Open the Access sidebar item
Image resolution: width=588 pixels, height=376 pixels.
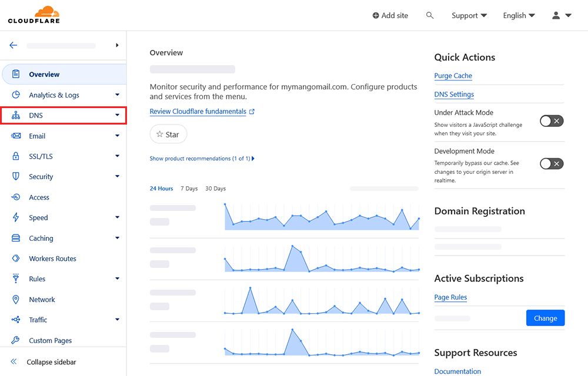pos(64,197)
